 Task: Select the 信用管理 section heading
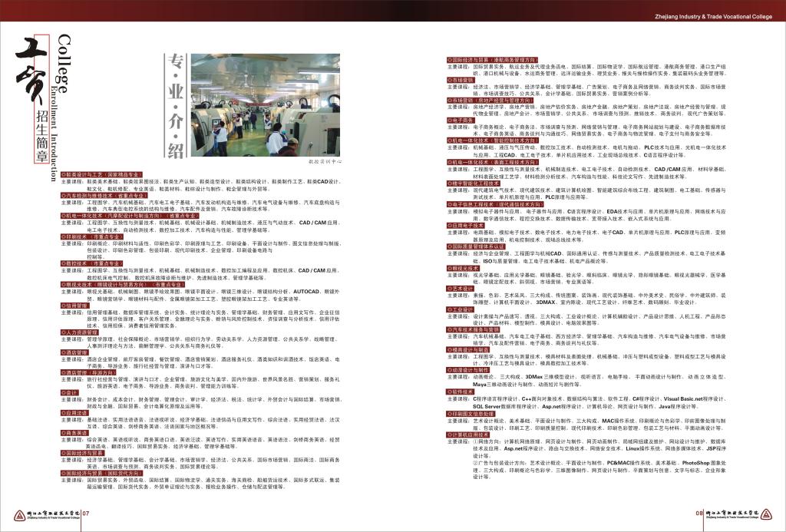click(76, 306)
